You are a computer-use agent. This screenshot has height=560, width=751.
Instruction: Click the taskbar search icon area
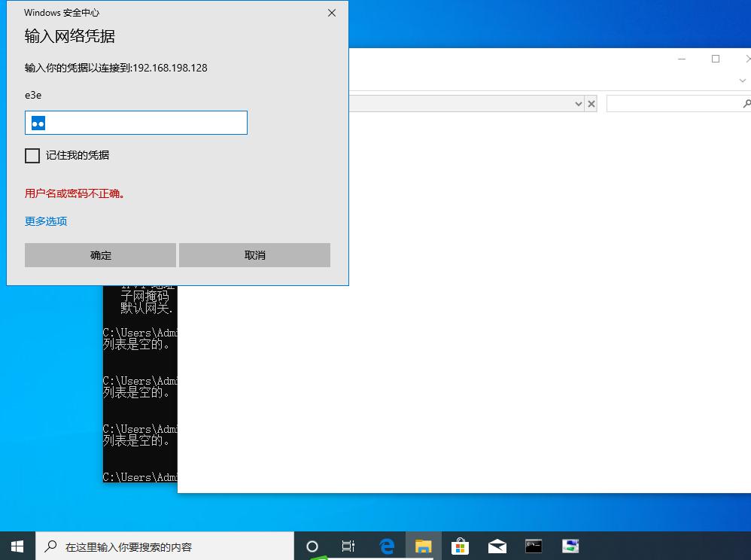pyautogui.click(x=50, y=546)
